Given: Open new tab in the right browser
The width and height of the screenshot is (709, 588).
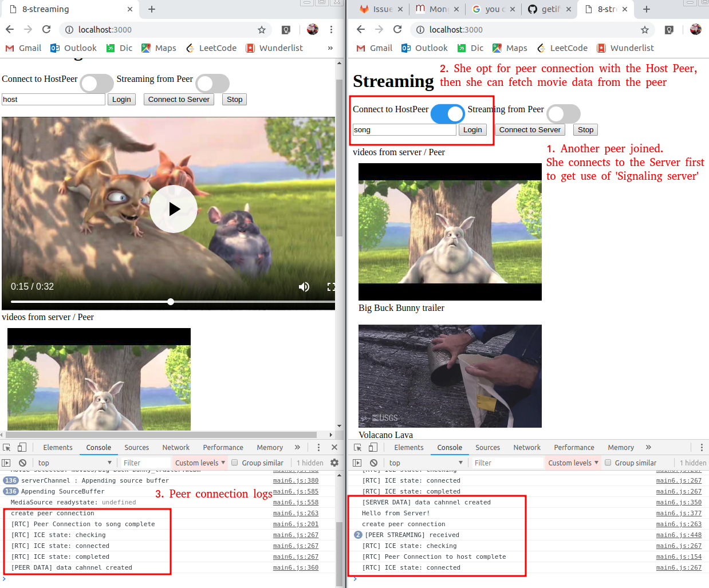Looking at the screenshot, I should [647, 9].
